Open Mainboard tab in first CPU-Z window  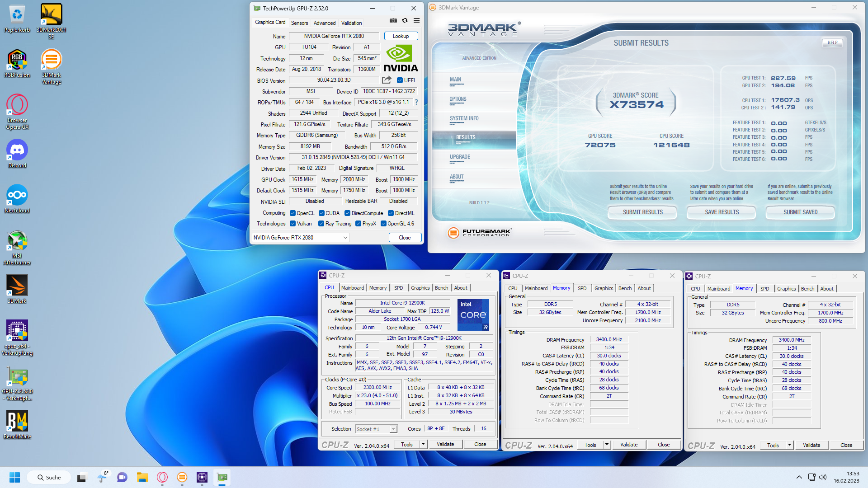[x=353, y=288]
